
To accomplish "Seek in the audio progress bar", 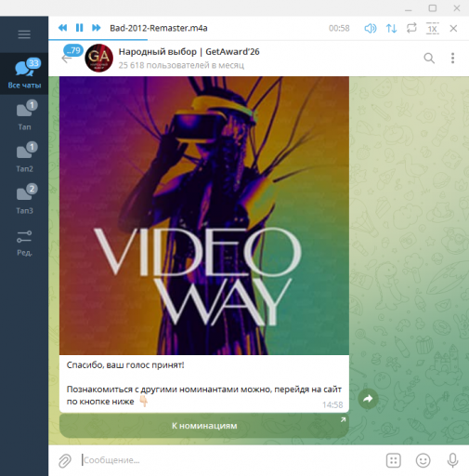I will [258, 40].
